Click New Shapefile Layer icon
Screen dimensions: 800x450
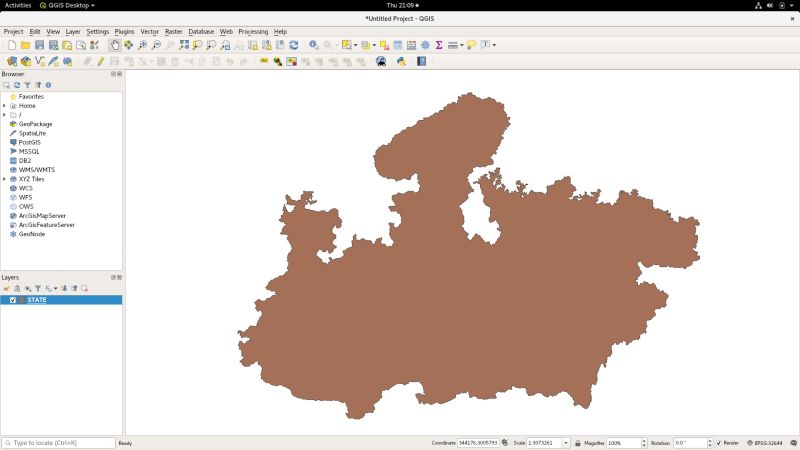39,62
